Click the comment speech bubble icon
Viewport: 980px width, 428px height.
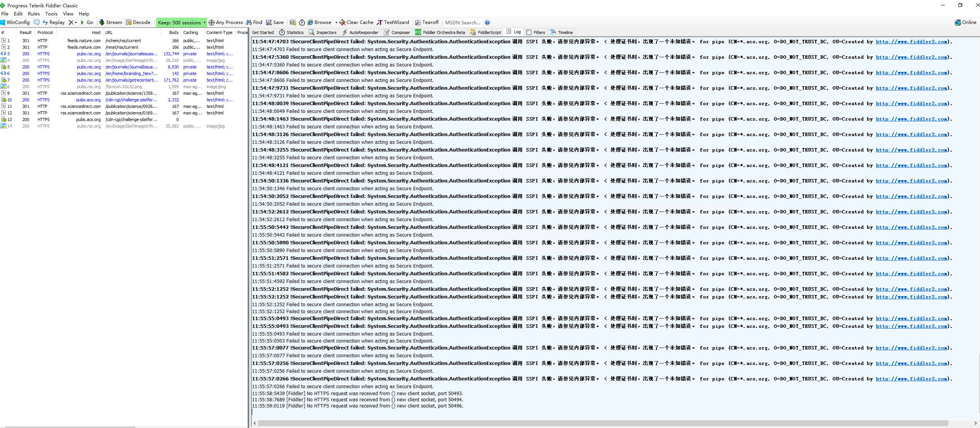pyautogui.click(x=37, y=22)
